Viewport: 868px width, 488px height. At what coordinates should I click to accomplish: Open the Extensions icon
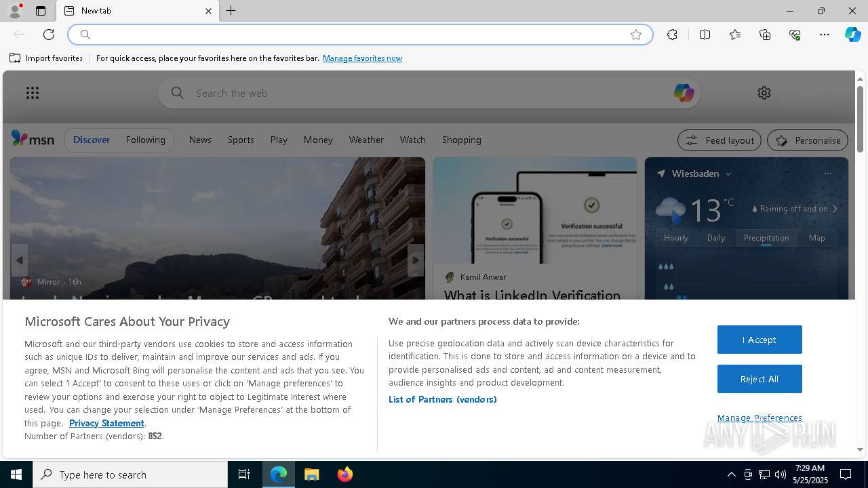(x=672, y=35)
